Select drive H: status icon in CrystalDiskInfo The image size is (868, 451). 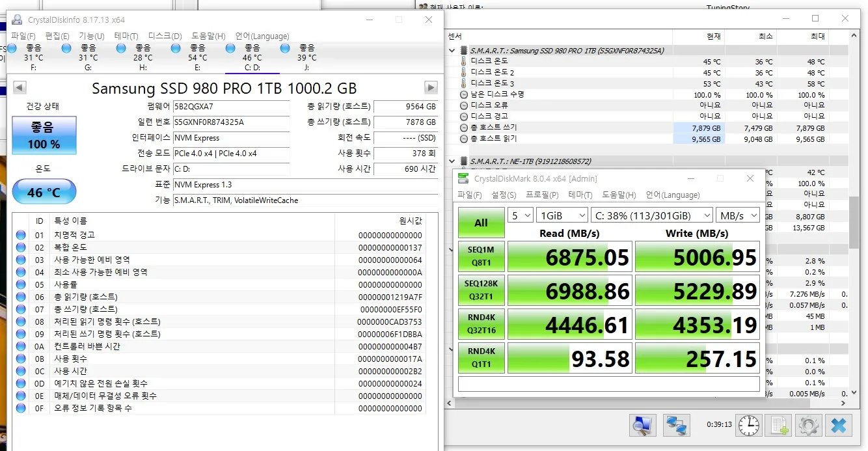coord(121,48)
